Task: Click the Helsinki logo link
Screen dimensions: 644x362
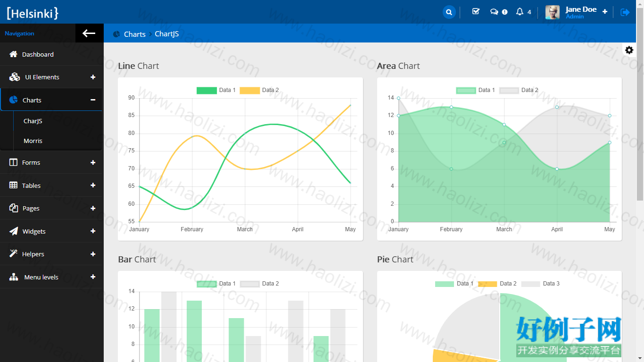Action: pos(33,13)
